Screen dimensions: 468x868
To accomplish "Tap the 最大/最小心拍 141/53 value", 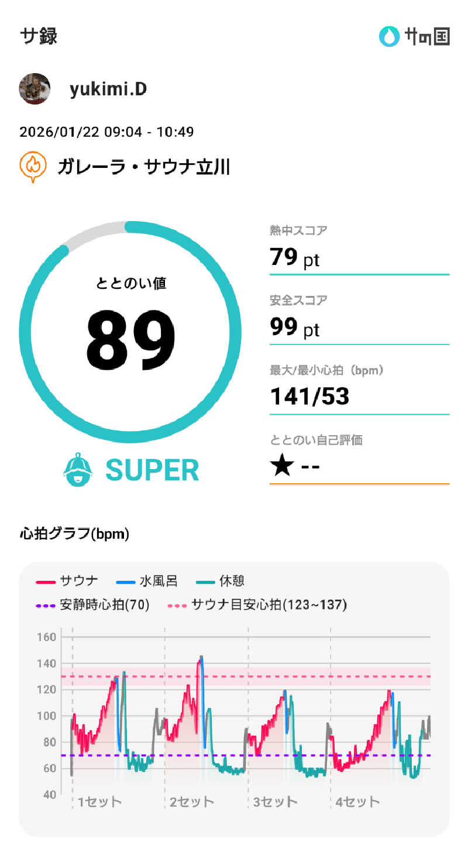I will (309, 397).
